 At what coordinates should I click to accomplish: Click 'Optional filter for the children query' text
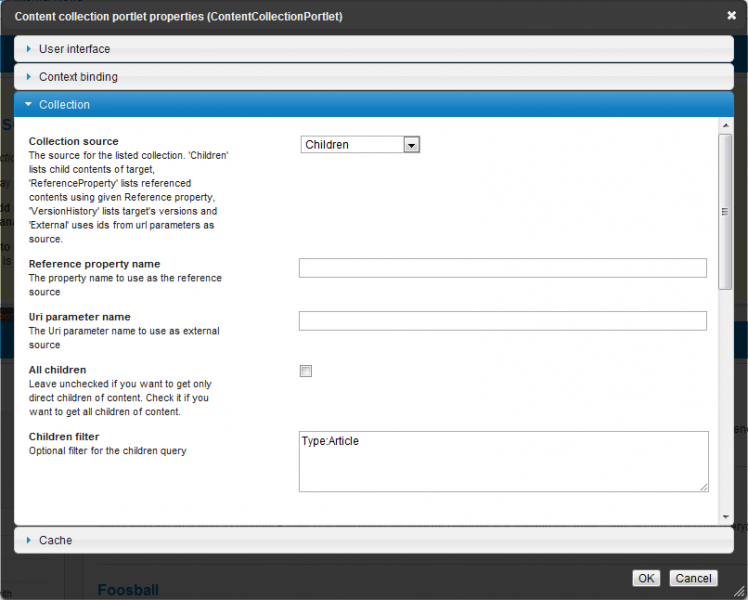(x=107, y=451)
